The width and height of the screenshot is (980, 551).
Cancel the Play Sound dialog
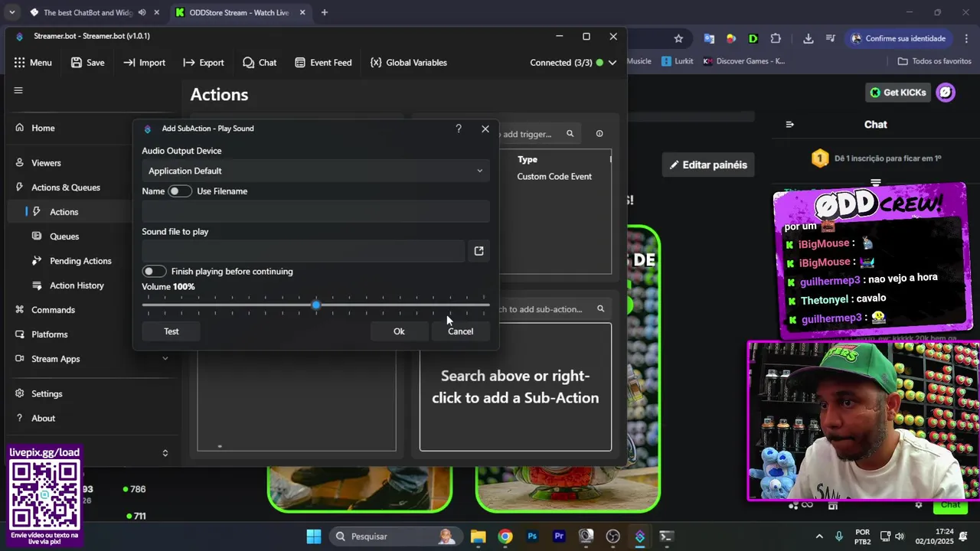460,331
